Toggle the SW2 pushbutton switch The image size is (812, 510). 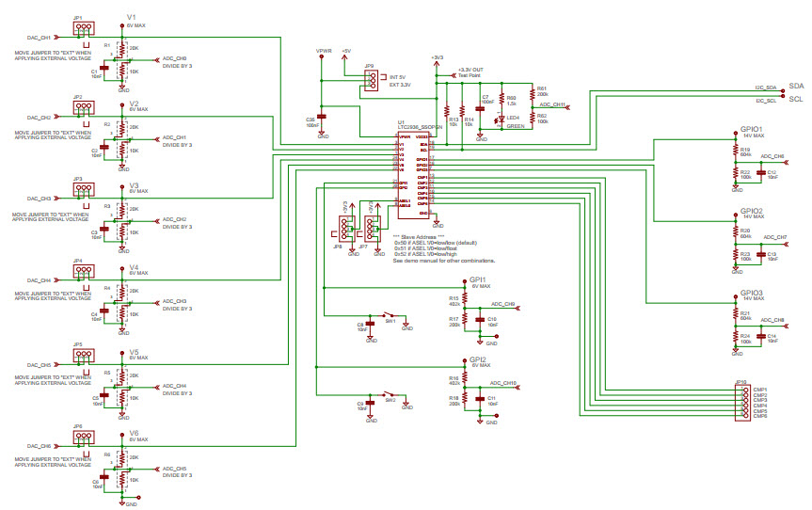tap(388, 393)
